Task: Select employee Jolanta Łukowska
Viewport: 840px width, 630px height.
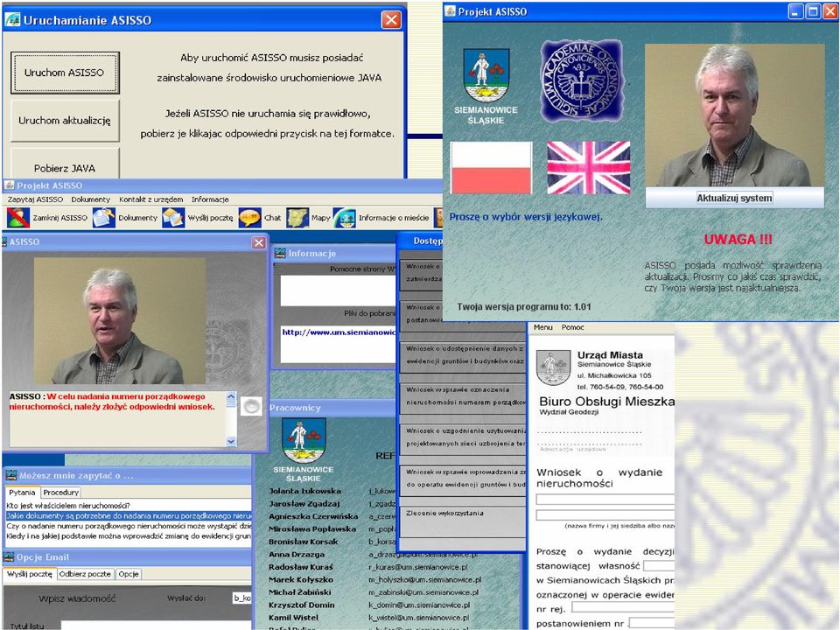Action: 304,491
